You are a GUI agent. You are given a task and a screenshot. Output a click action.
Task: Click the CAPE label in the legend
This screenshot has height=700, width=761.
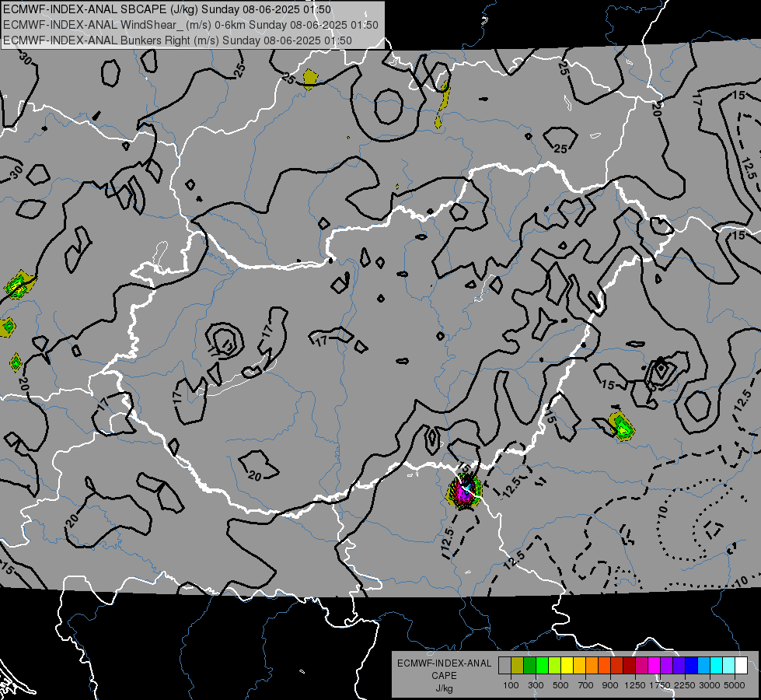444,676
